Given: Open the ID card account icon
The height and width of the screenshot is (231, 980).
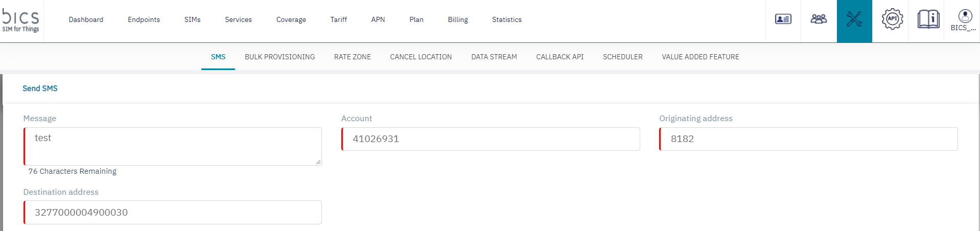Looking at the screenshot, I should [x=783, y=19].
